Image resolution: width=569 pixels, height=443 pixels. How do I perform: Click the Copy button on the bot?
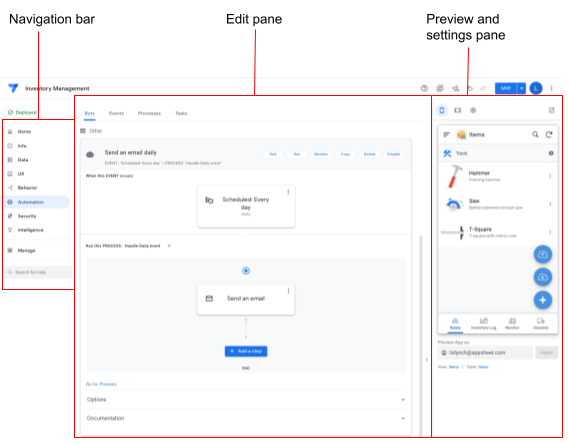pos(345,154)
